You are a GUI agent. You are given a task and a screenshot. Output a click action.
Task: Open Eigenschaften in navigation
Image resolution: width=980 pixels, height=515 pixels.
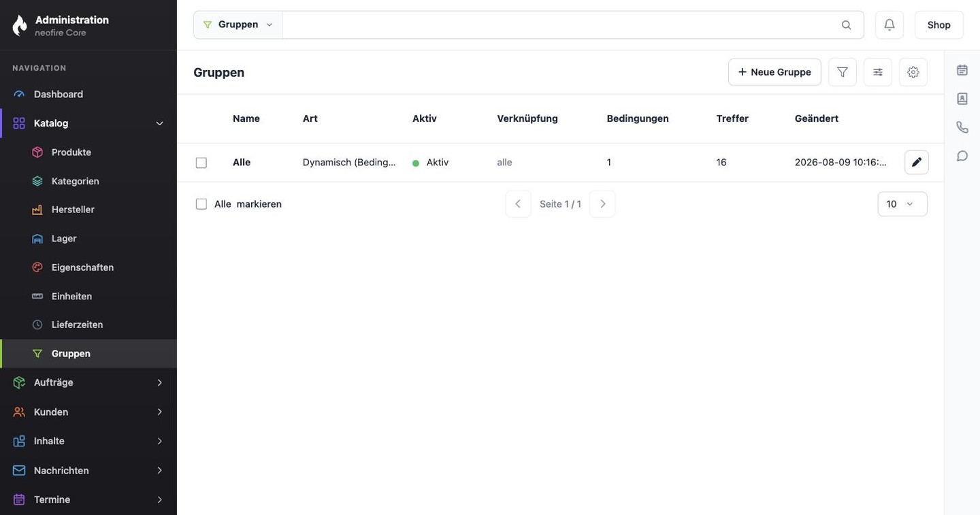(x=89, y=267)
